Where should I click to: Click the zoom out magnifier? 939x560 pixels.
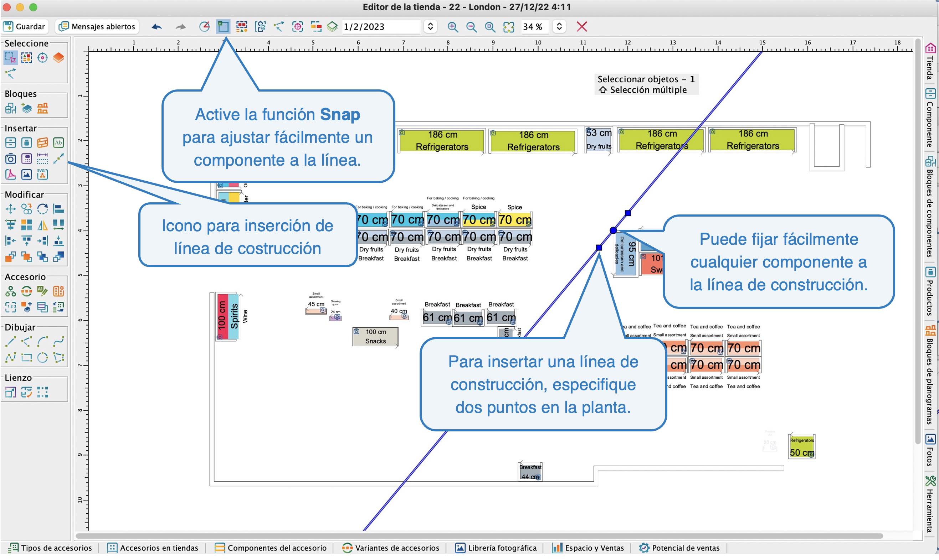point(471,26)
